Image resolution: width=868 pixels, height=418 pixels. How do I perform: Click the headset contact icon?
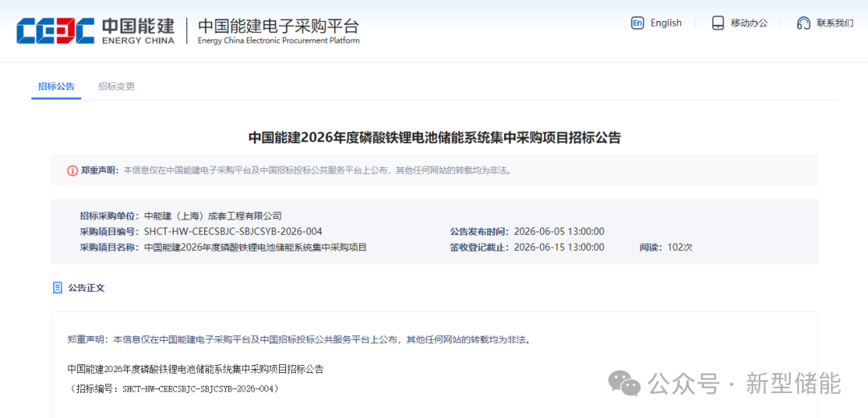pyautogui.click(x=803, y=23)
